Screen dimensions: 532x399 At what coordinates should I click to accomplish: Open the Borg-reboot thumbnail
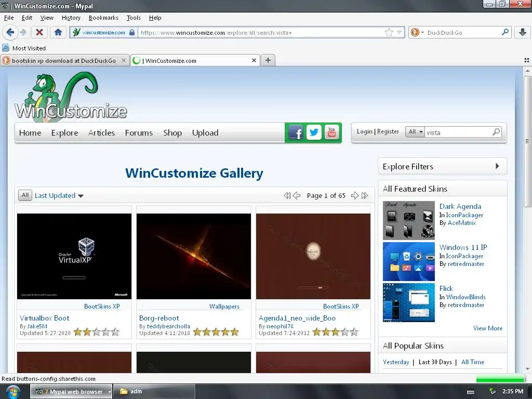pyautogui.click(x=194, y=256)
